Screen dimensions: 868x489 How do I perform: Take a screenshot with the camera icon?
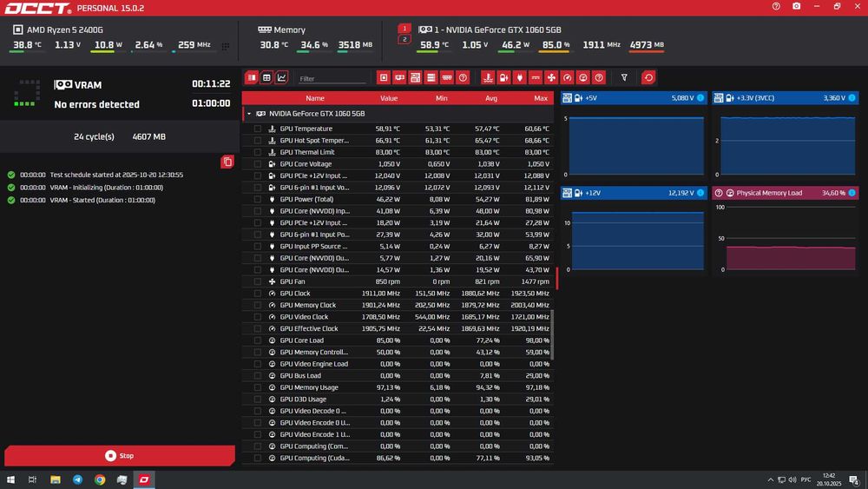pos(796,6)
